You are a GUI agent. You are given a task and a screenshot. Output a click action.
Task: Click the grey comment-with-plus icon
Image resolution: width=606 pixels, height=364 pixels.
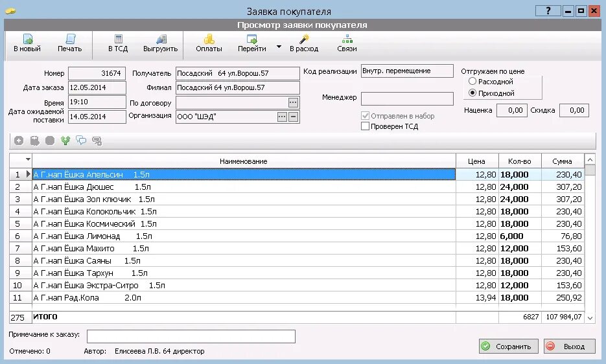click(97, 141)
